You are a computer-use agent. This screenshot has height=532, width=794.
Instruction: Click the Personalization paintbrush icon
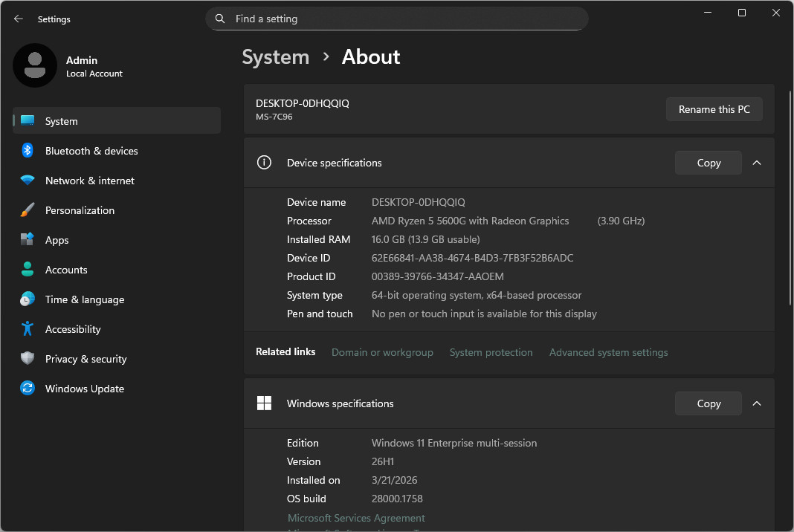pyautogui.click(x=28, y=210)
